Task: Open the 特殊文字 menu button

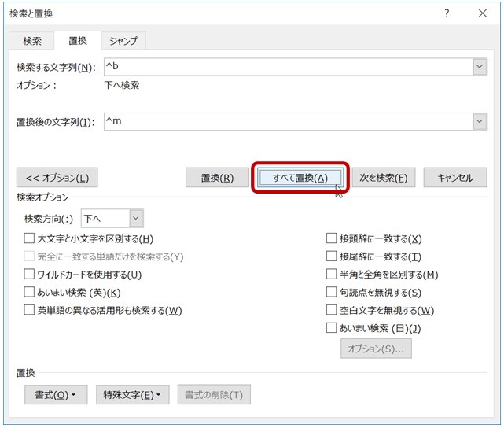Action: coord(132,395)
